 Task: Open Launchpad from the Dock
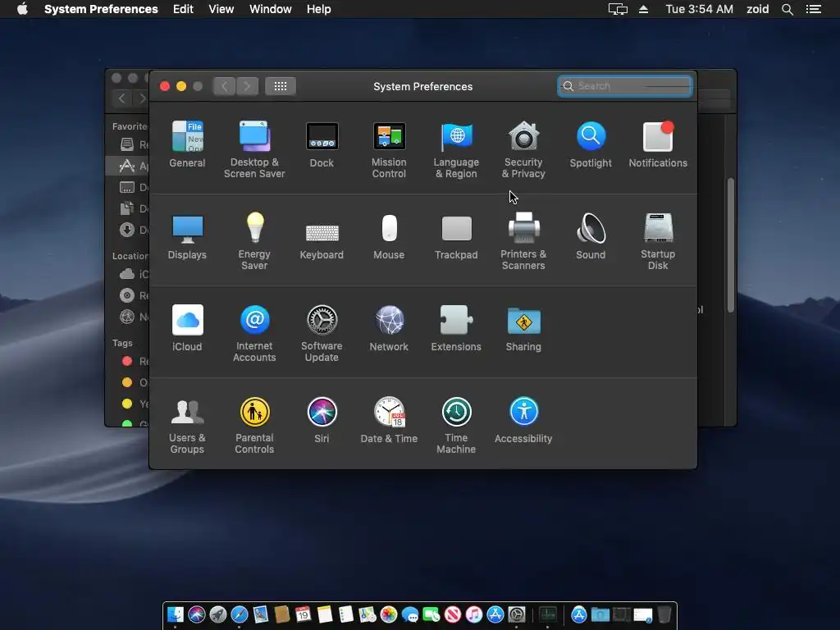pyautogui.click(x=218, y=614)
